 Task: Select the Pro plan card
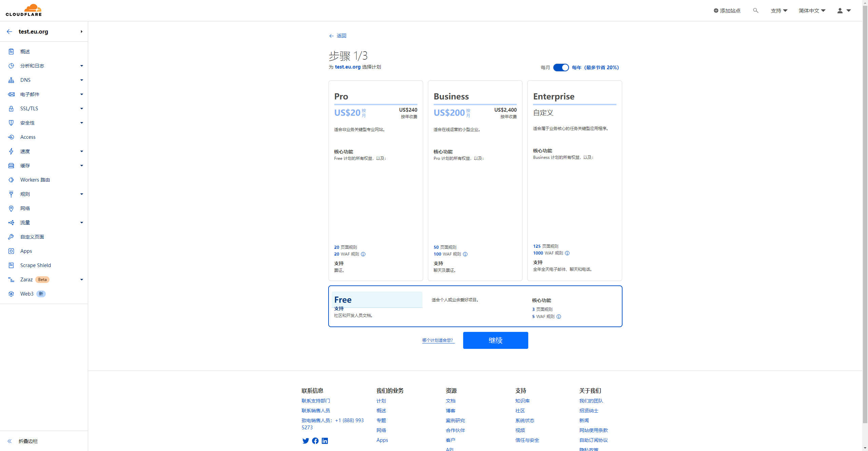376,180
